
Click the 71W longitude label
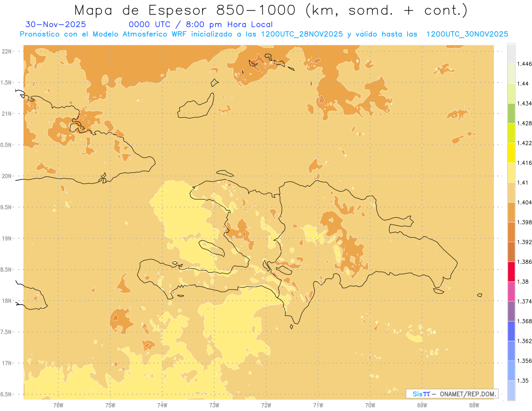tap(318, 405)
